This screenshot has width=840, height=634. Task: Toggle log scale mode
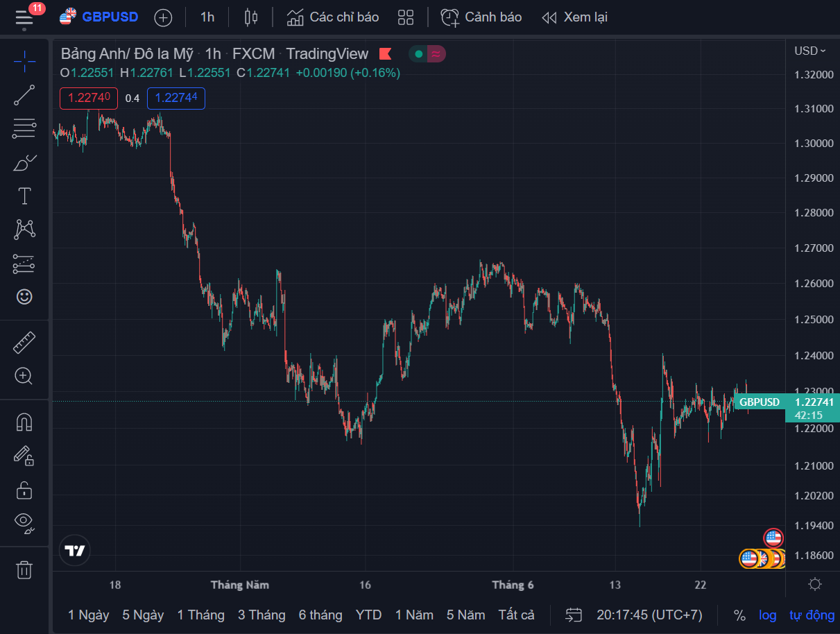pos(768,615)
